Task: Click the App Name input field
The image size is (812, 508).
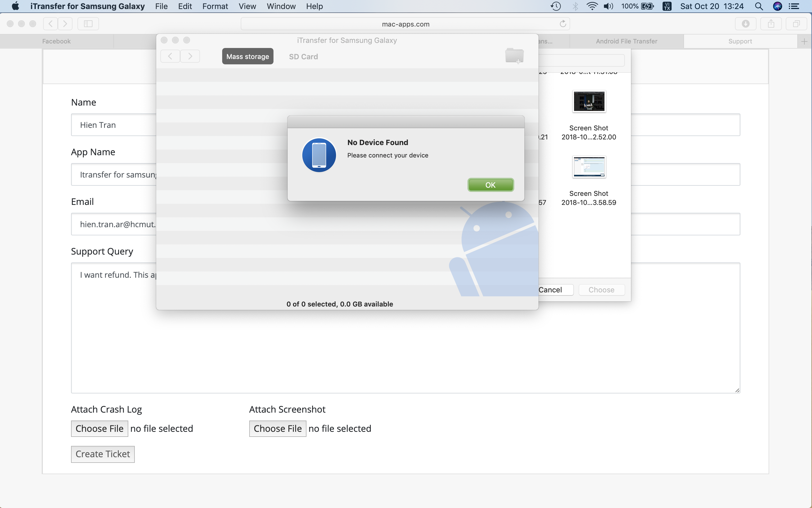Action: tap(113, 175)
